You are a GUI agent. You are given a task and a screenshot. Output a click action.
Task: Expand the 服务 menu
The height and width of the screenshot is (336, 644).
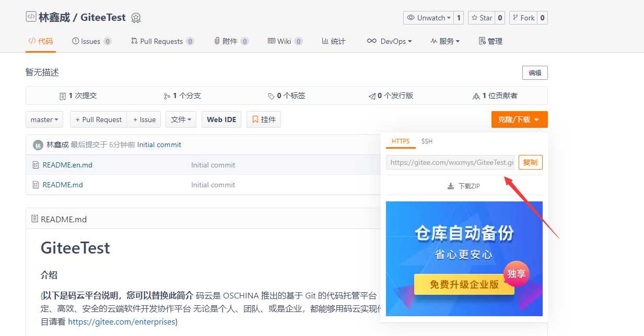click(444, 41)
